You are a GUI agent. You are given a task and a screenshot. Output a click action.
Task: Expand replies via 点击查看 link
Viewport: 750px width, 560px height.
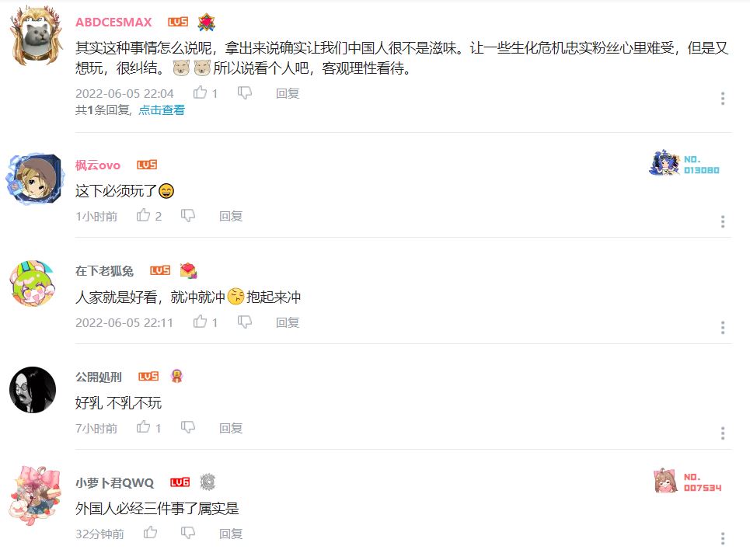[x=162, y=110]
